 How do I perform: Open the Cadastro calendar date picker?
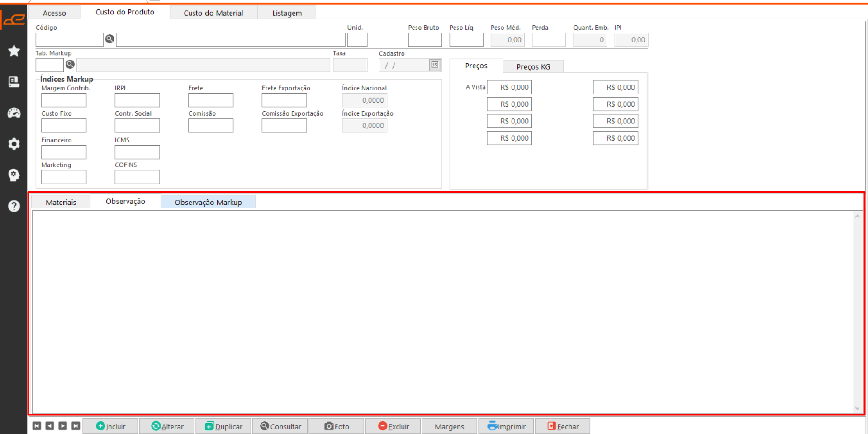pos(434,65)
